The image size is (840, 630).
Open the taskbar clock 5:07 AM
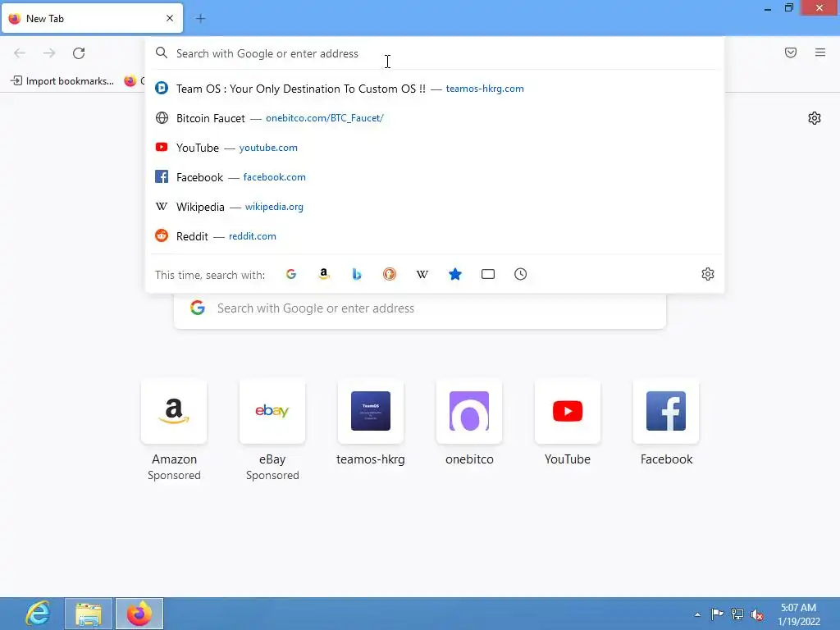tap(799, 614)
